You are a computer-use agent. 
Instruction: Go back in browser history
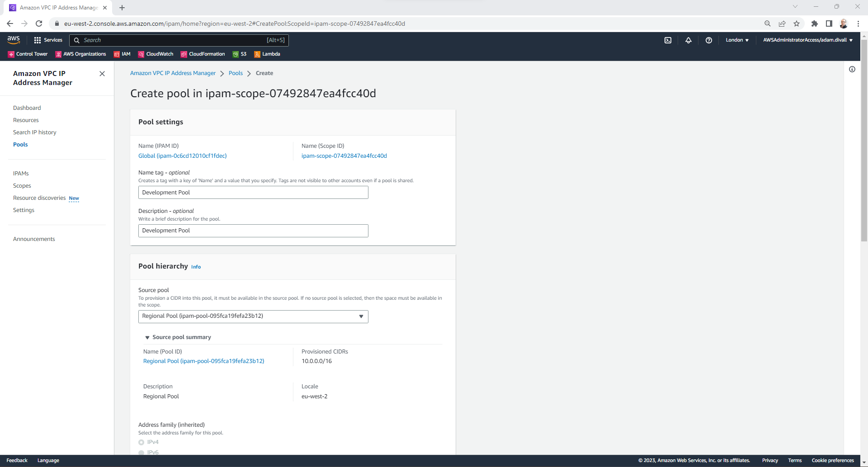tap(10, 24)
